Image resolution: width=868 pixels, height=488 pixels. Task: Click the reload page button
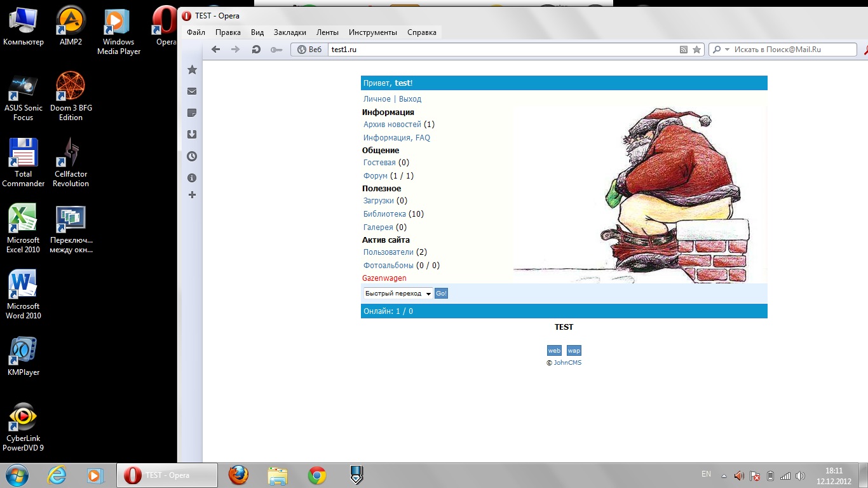pos(256,50)
